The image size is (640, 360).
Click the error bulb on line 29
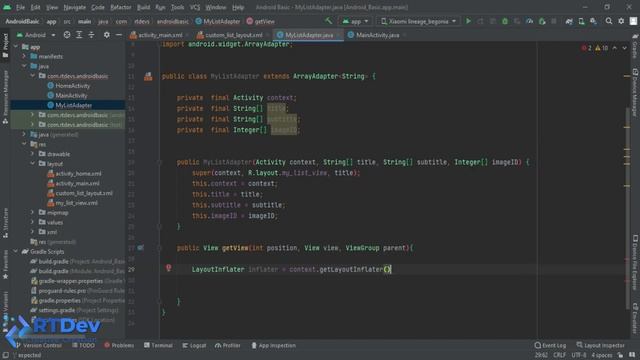[x=168, y=268]
